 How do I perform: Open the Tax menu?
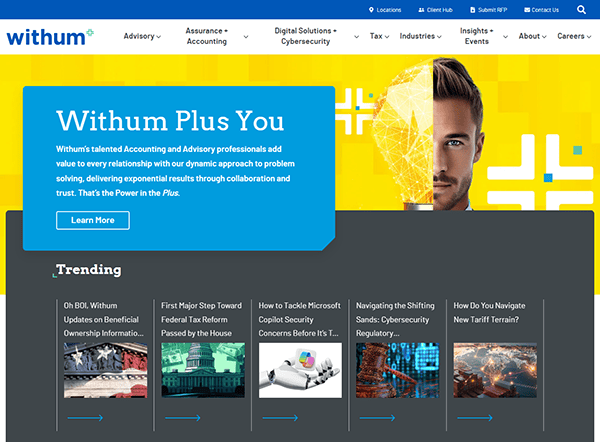[x=376, y=36]
